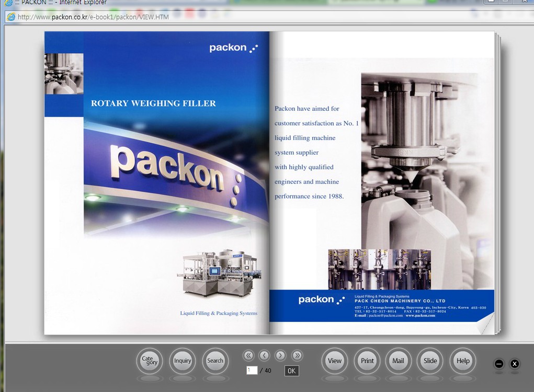Skip to the last page
Image resolution: width=534 pixels, height=392 pixels.
pos(297,355)
